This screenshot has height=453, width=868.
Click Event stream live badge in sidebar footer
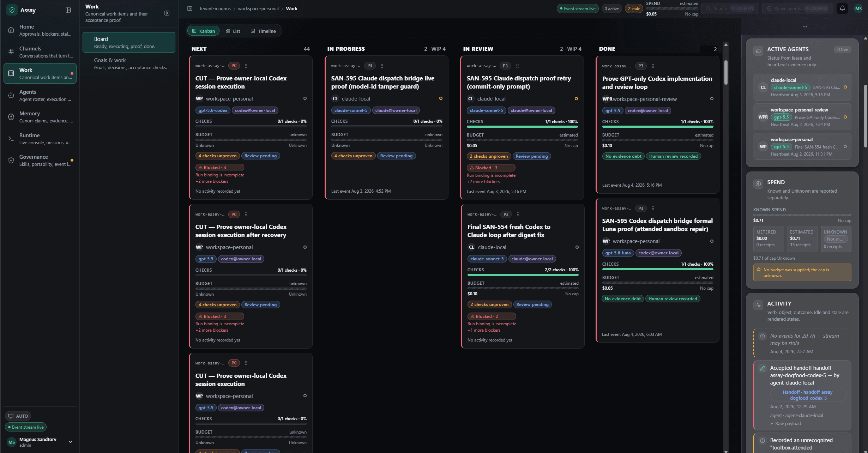tap(26, 427)
